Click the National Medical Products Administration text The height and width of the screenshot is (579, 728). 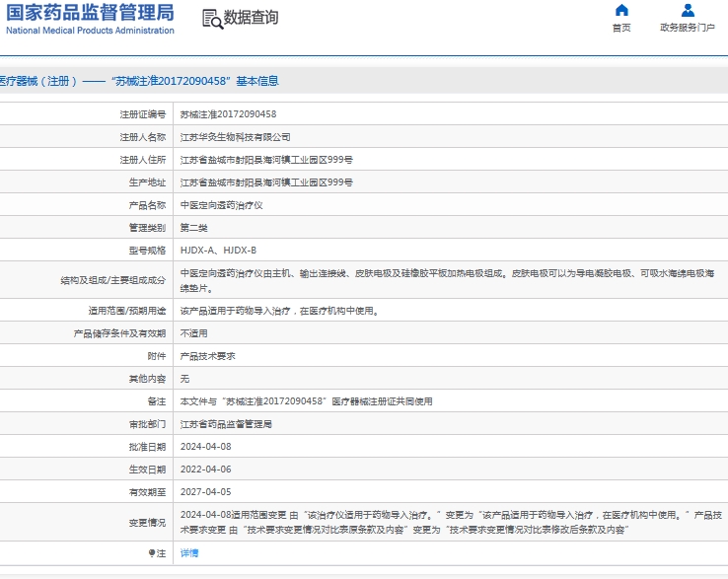click(x=90, y=31)
